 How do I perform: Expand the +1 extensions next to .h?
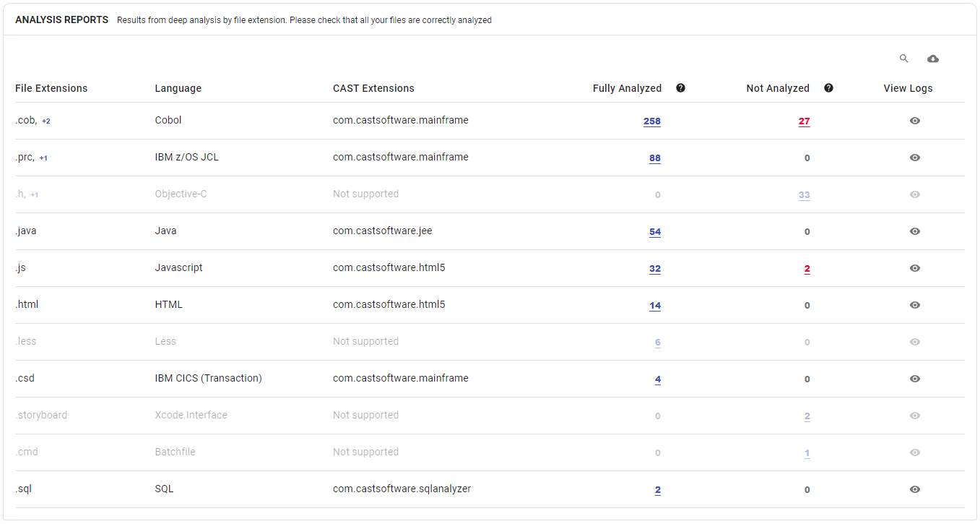(x=34, y=195)
